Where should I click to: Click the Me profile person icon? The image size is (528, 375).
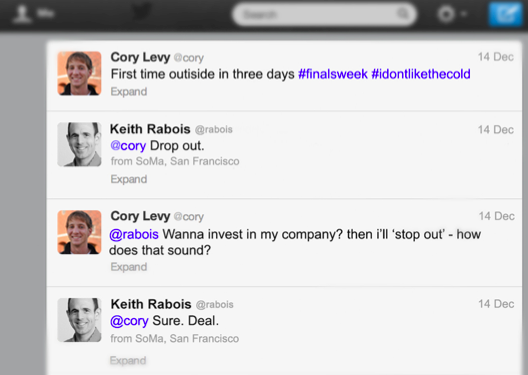click(x=22, y=13)
